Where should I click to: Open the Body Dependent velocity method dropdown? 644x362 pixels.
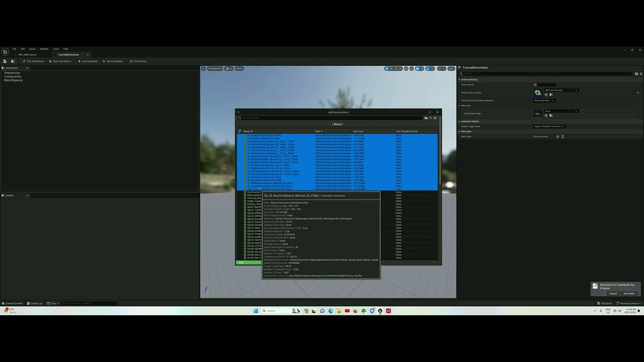(544, 101)
